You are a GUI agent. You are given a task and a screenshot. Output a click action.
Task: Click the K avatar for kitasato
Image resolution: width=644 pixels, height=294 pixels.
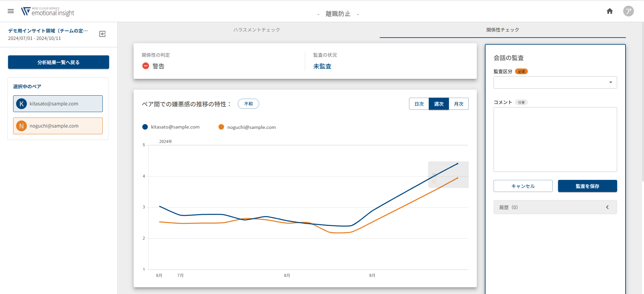[x=21, y=104]
